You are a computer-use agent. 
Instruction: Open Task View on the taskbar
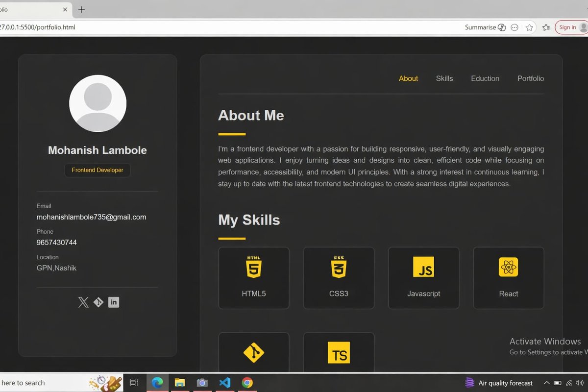(x=134, y=383)
